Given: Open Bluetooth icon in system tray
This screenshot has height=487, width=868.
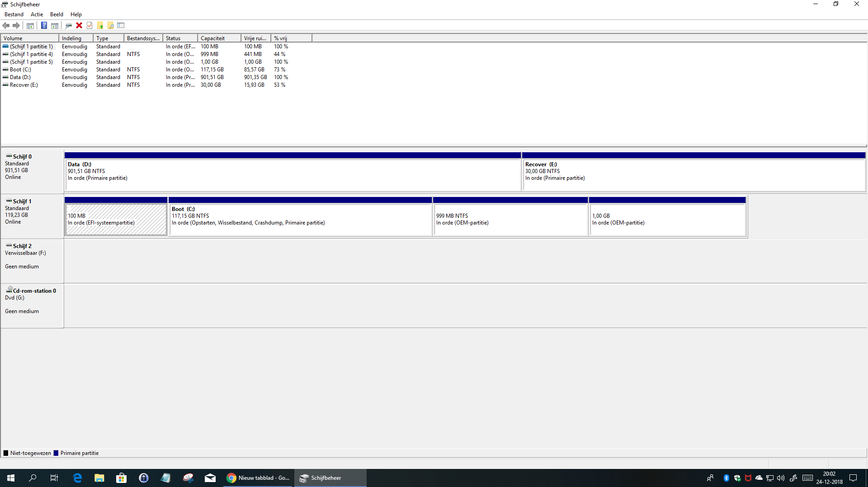Looking at the screenshot, I should tap(726, 478).
